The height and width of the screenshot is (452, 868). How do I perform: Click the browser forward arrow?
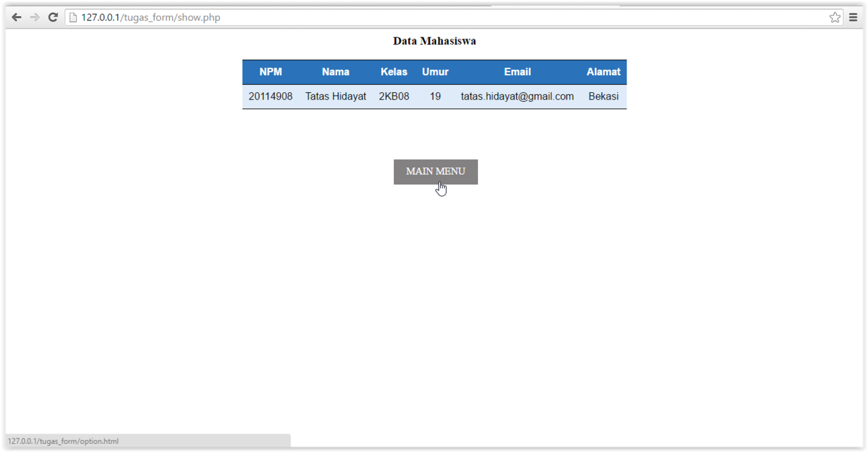pos(35,18)
